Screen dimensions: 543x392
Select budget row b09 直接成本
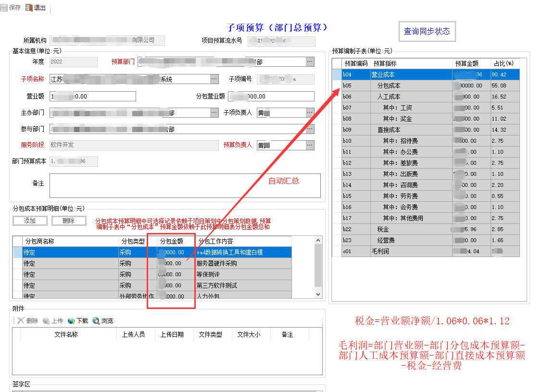tap(426, 130)
